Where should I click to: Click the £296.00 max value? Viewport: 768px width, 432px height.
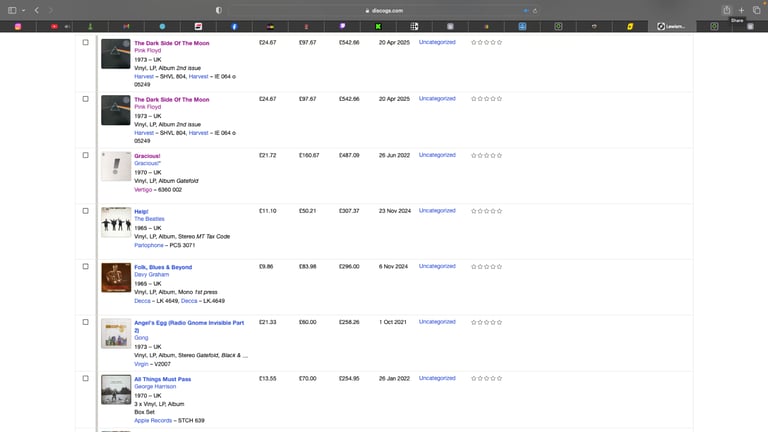click(x=349, y=266)
